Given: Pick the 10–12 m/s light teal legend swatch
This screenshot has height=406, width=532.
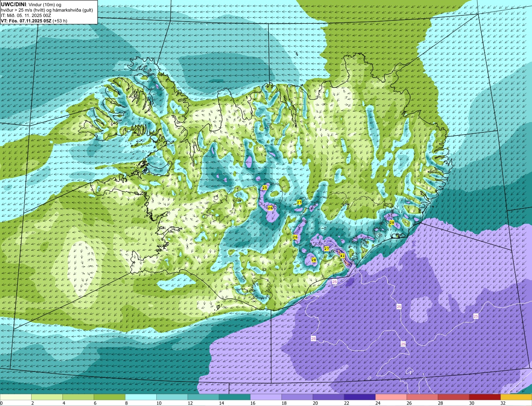Looking at the screenshot, I should click(x=172, y=397).
